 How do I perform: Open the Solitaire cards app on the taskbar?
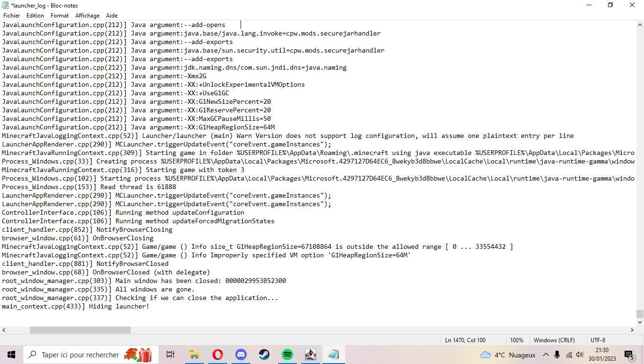coord(310,355)
